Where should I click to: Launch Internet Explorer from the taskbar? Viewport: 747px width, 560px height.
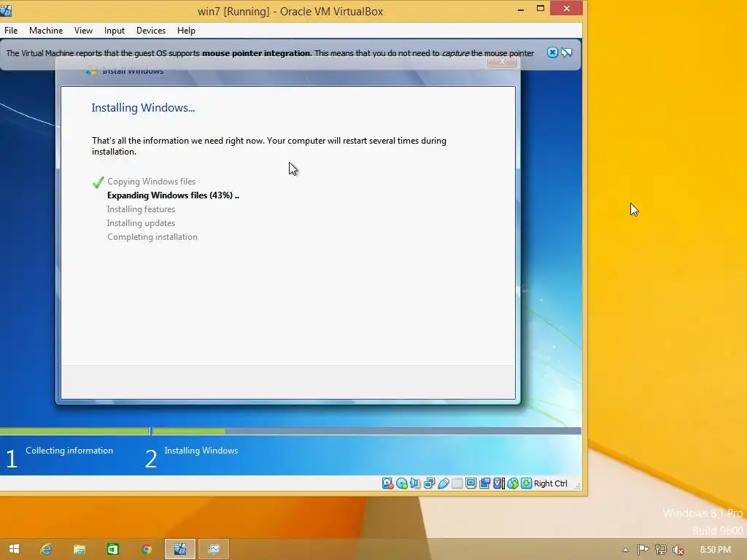(x=46, y=549)
